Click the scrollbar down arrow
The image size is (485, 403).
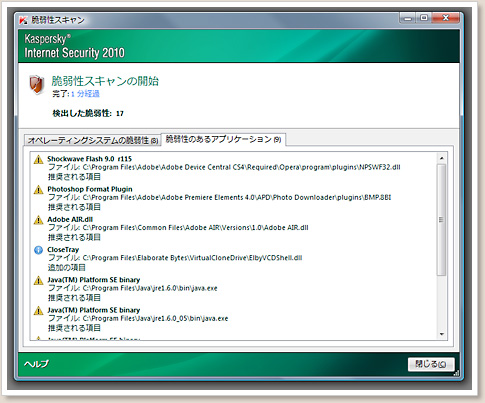[x=442, y=334]
